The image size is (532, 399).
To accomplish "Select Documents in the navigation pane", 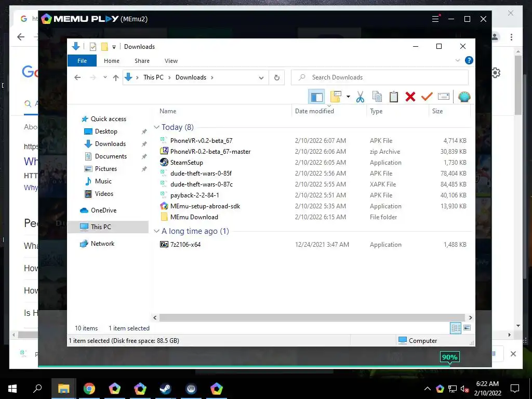I will (x=111, y=156).
